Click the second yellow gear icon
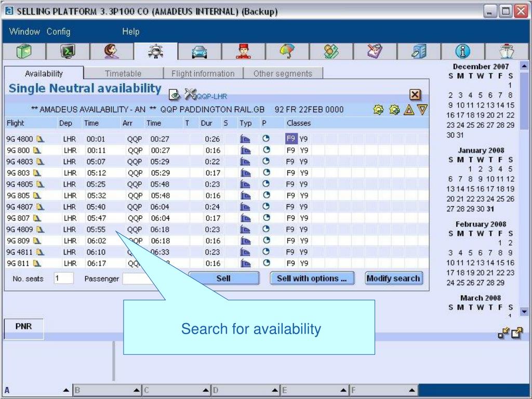 pos(394,110)
